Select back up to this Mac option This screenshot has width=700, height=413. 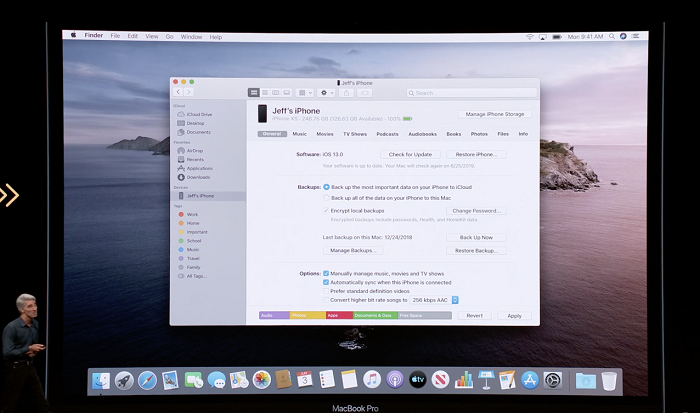[x=326, y=198]
